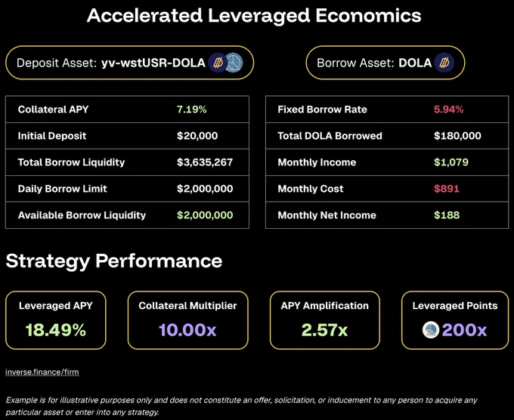Click the Collateral APY 7.19% value

tap(192, 110)
